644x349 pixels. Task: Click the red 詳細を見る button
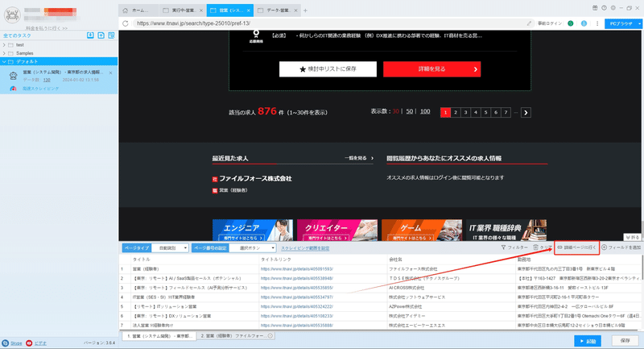tap(431, 69)
